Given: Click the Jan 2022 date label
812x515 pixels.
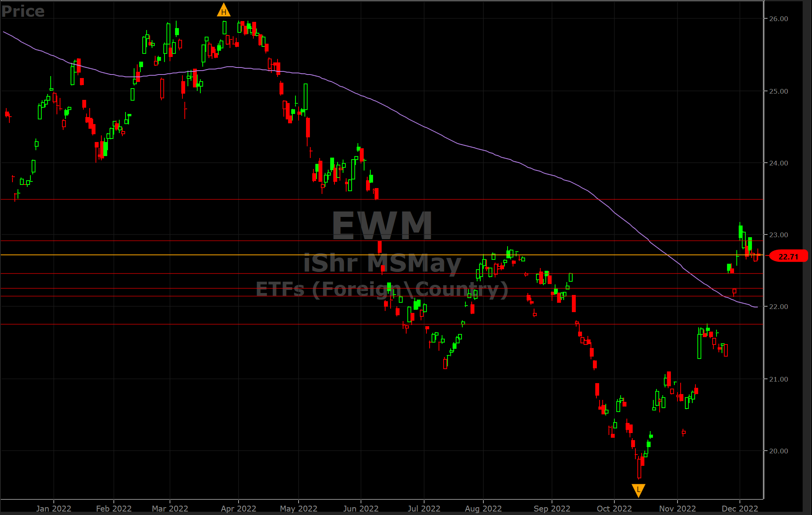Looking at the screenshot, I should (54, 508).
